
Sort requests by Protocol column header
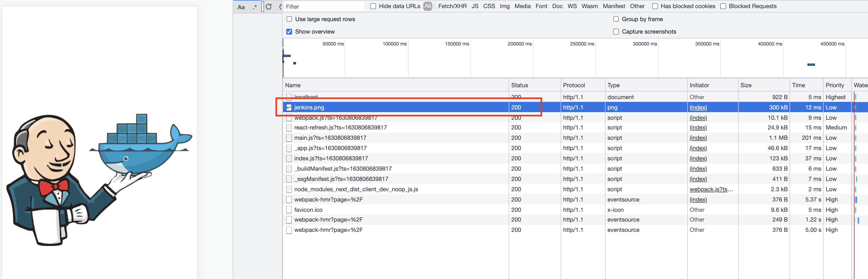pyautogui.click(x=583, y=85)
